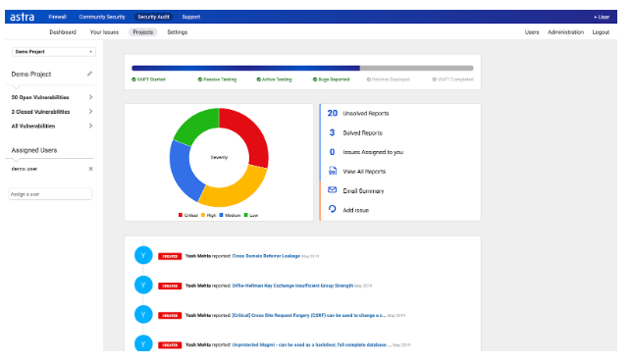Click the Closed Vulnerabilities row text
This screenshot has width=632, height=364.
point(40,112)
